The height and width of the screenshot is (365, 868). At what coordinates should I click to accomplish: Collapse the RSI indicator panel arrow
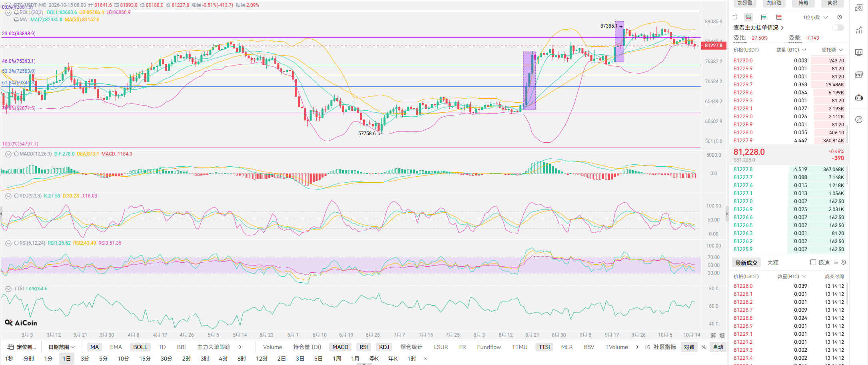click(8, 243)
